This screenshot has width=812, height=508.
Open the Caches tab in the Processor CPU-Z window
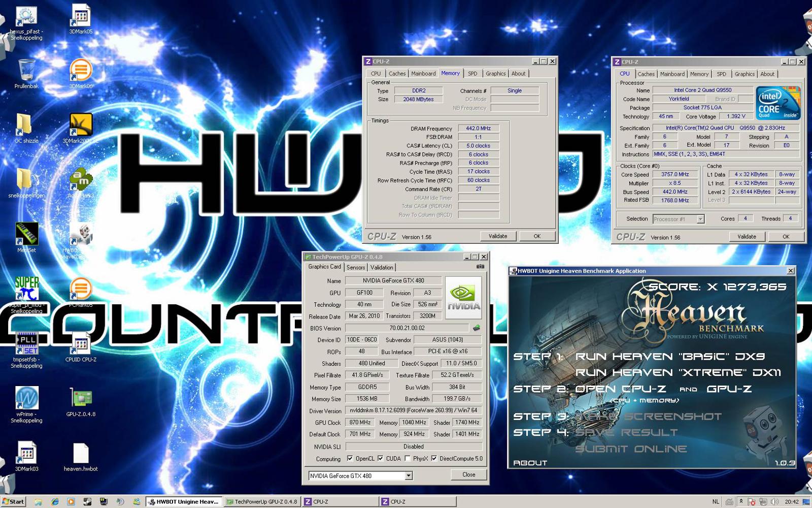[646, 74]
